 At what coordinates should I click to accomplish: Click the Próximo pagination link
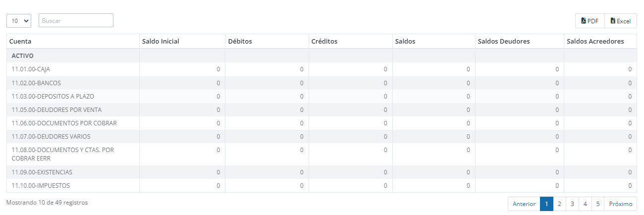[621, 204]
